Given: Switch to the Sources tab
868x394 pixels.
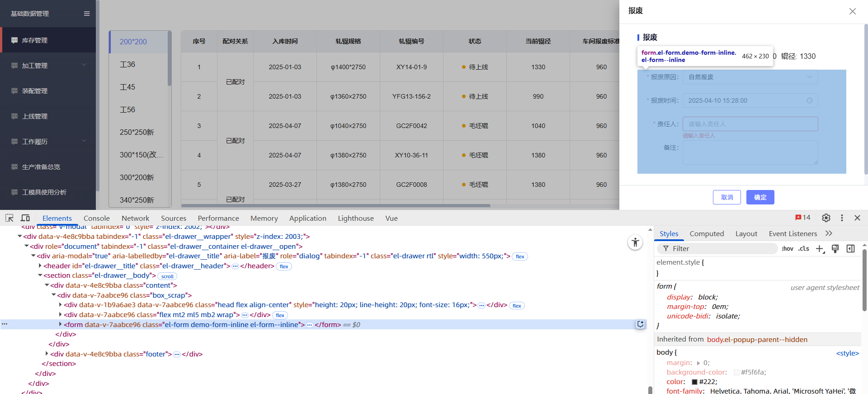Looking at the screenshot, I should tap(174, 218).
